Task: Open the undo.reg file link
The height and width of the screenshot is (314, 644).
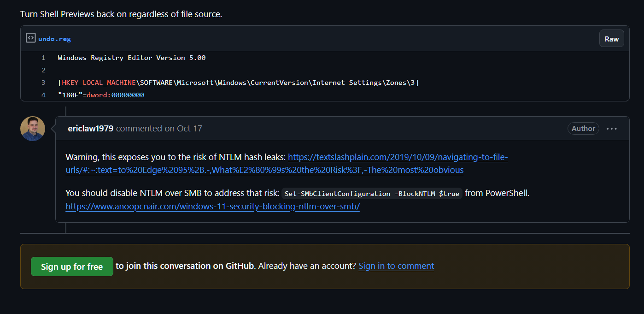Action: pos(54,39)
